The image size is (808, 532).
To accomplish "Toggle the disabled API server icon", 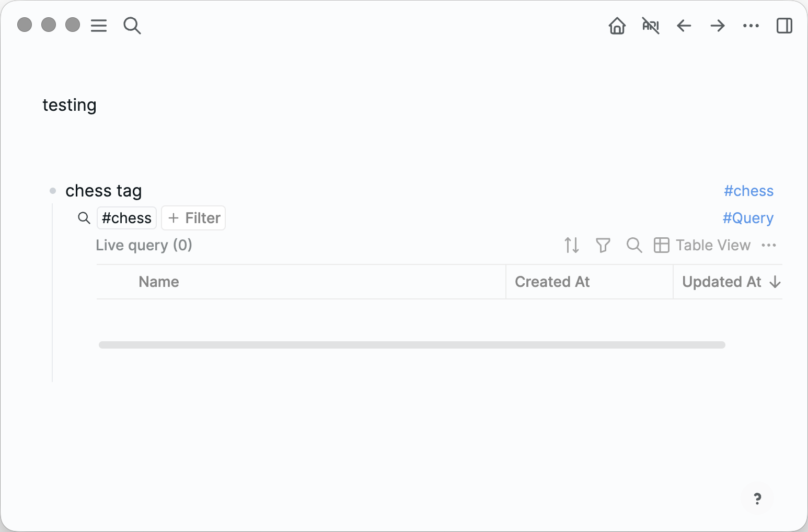I will tap(650, 25).
